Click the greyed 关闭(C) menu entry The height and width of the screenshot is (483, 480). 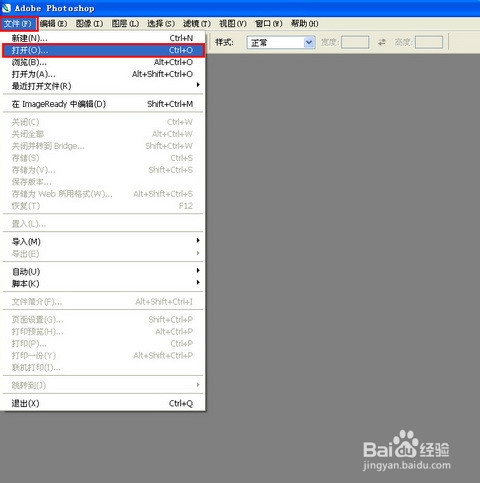click(x=103, y=122)
